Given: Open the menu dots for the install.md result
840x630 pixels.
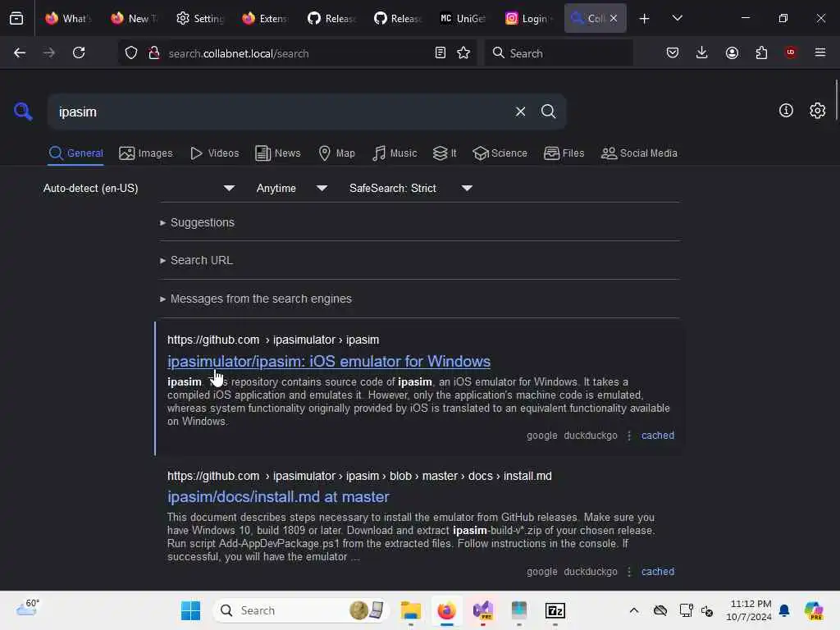Looking at the screenshot, I should pyautogui.click(x=629, y=572).
